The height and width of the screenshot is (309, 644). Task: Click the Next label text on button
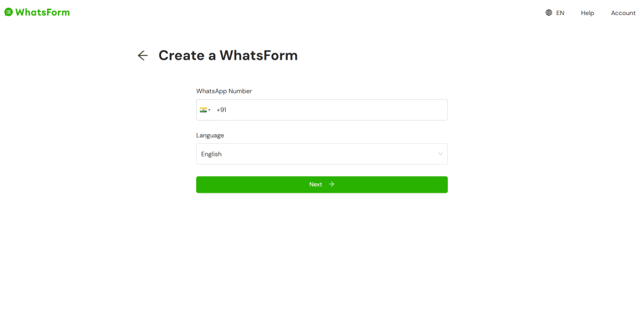click(x=316, y=185)
